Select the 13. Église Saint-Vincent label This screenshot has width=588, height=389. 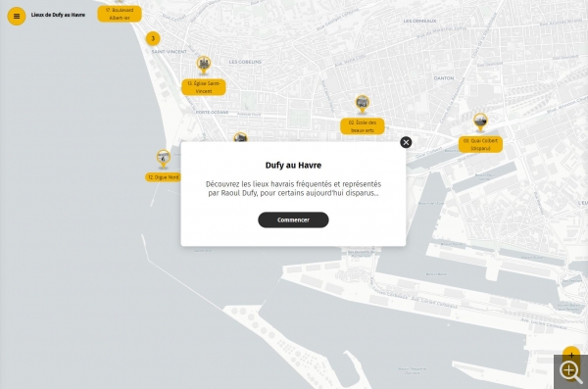tap(204, 87)
